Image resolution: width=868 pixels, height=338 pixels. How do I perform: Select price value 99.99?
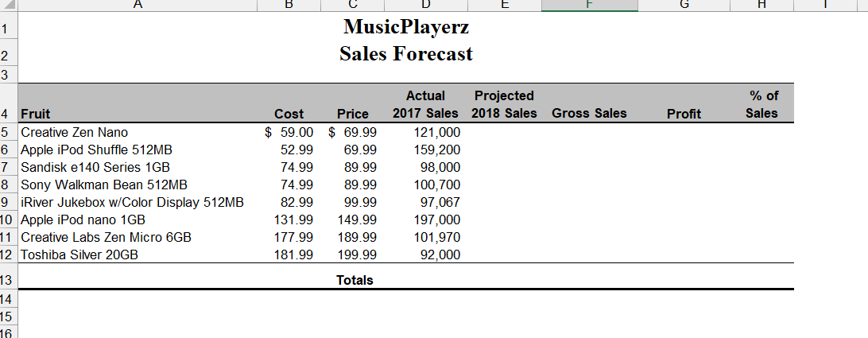(x=353, y=202)
